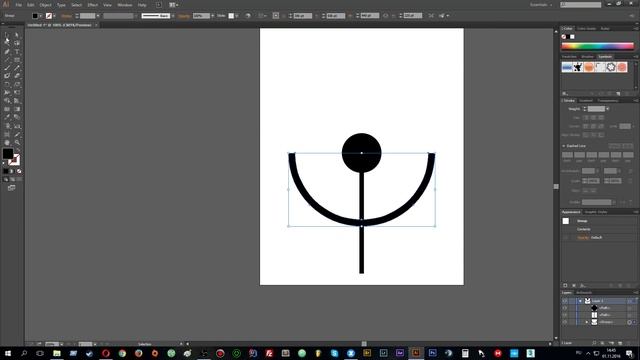
Task: Open the Variable Width Profile dropdown
Action: coord(136,16)
